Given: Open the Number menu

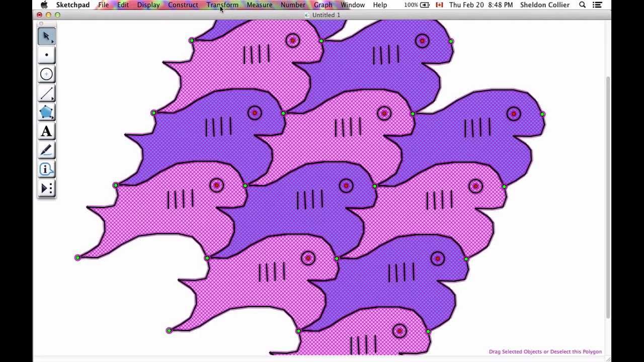Looking at the screenshot, I should [293, 5].
